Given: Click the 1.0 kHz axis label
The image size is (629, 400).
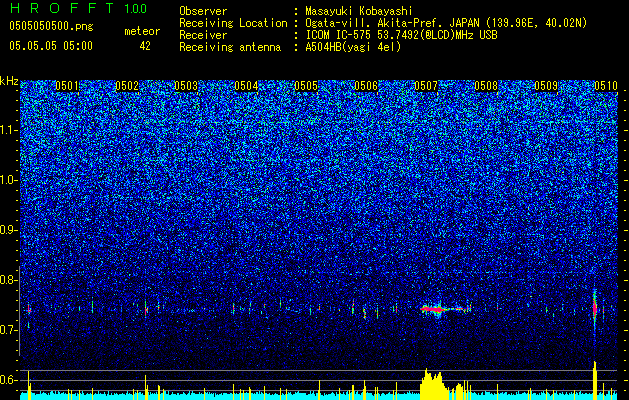Looking at the screenshot, I should pyautogui.click(x=9, y=180).
